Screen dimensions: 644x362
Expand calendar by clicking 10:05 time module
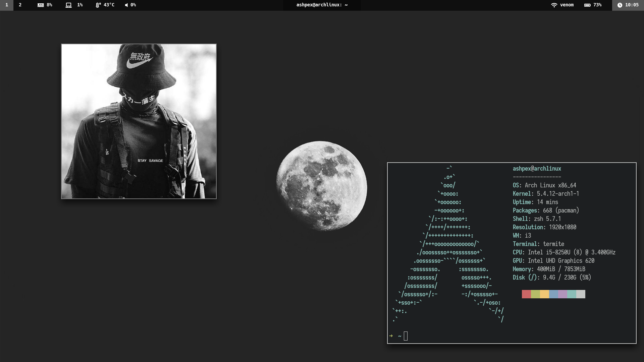pos(632,5)
